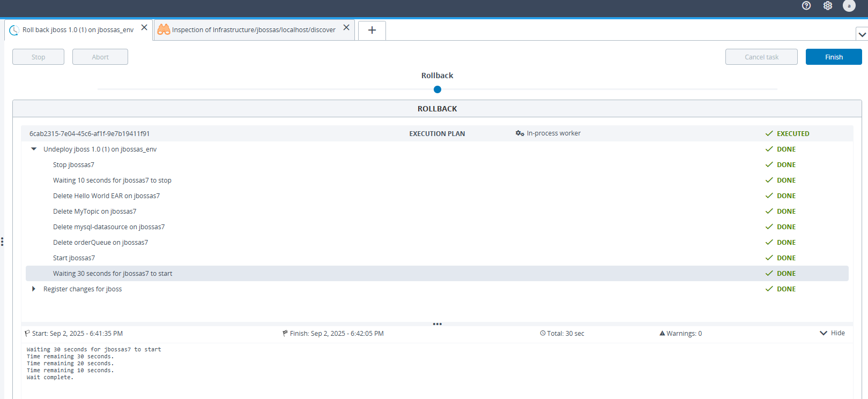Collapse Undeploy jboss 1.0 step group
868x399 pixels.
click(x=34, y=149)
